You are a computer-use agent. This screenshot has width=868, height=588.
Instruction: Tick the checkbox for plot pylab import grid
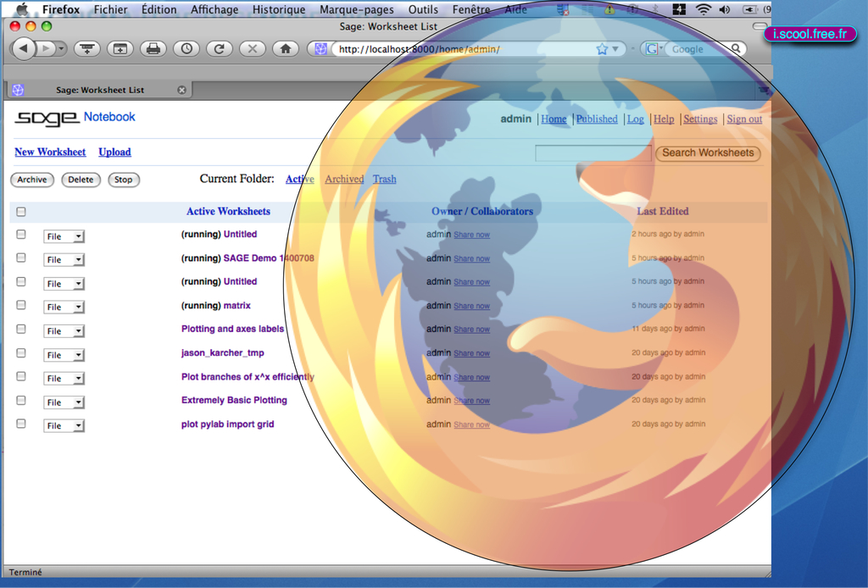tap(21, 424)
